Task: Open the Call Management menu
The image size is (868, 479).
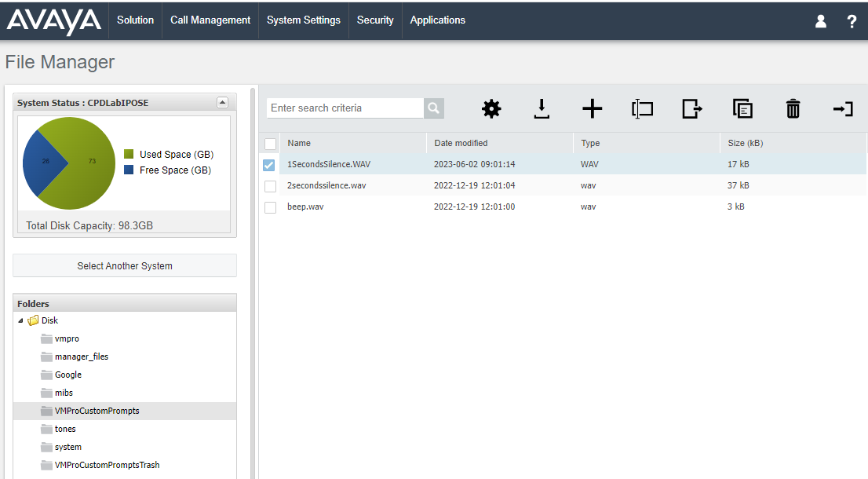Action: tap(210, 20)
